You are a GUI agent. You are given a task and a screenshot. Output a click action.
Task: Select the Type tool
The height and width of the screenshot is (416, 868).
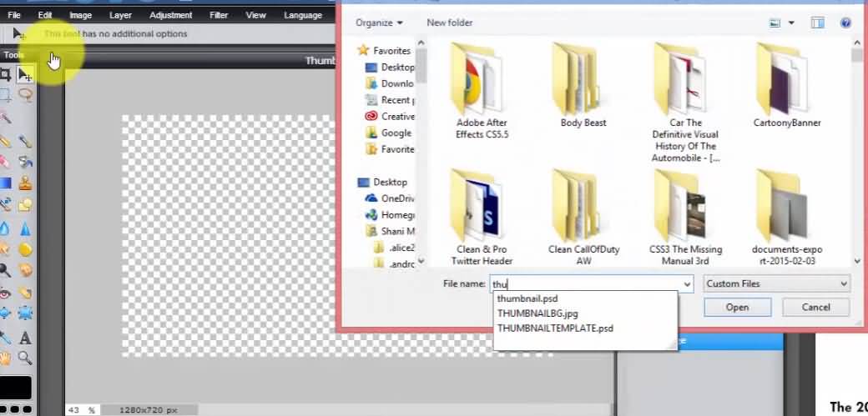(25, 338)
